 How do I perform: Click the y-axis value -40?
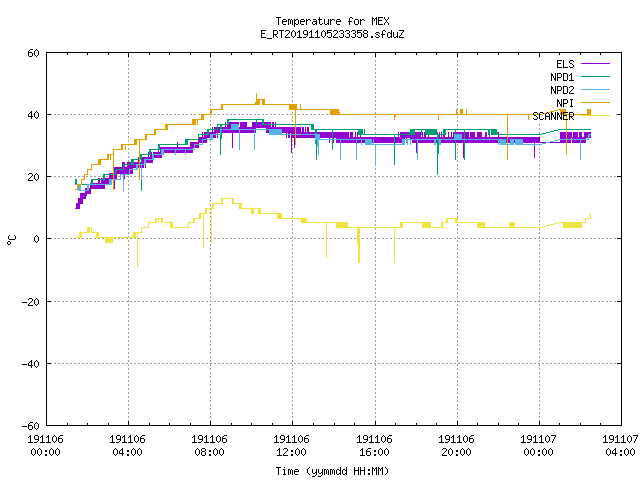coord(31,364)
